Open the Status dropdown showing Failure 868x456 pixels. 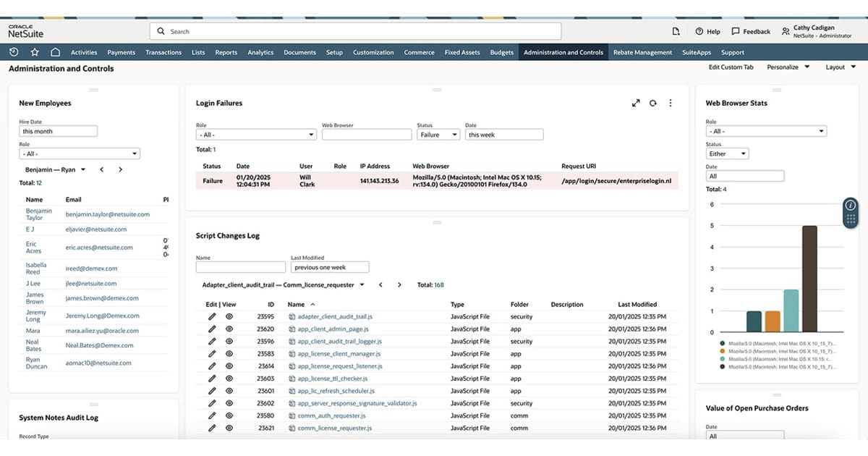438,134
